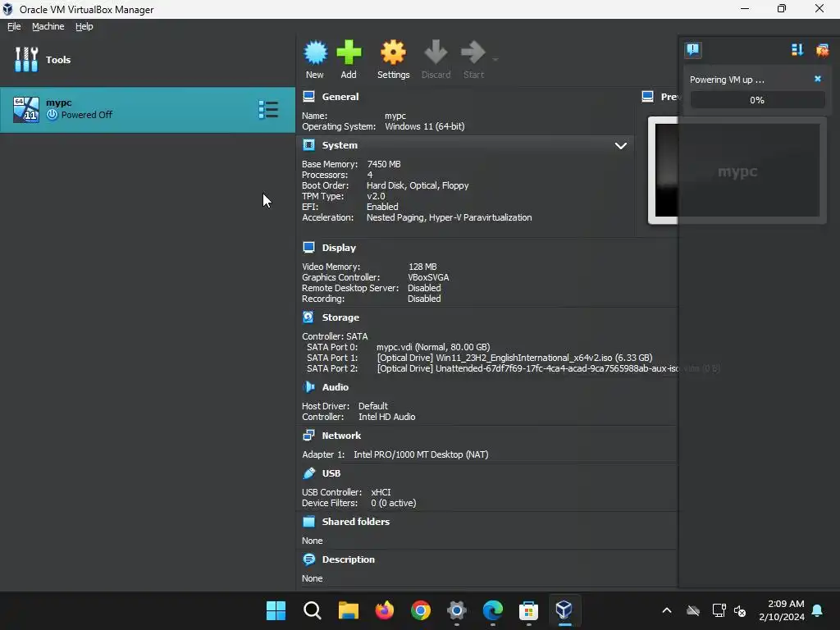The image size is (840, 630).
Task: Open the Windows Start menu
Action: [276, 610]
